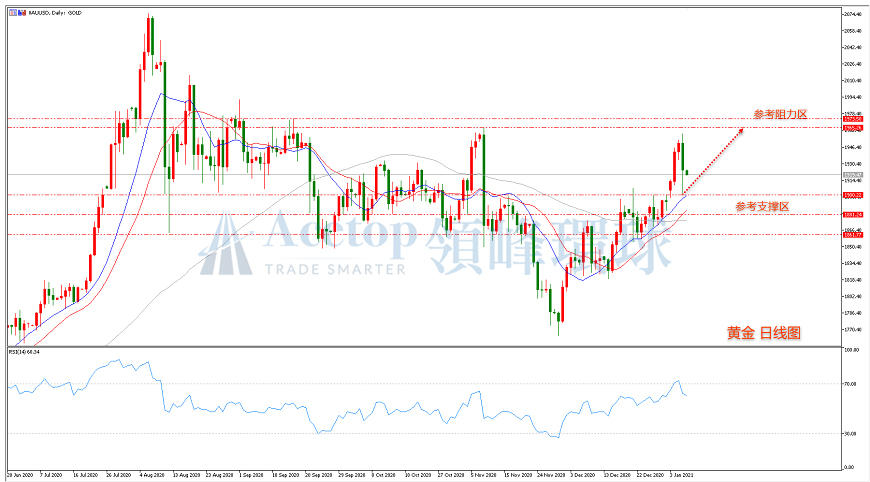
Task: Click the RSI 30.00 level label
Action: (851, 434)
